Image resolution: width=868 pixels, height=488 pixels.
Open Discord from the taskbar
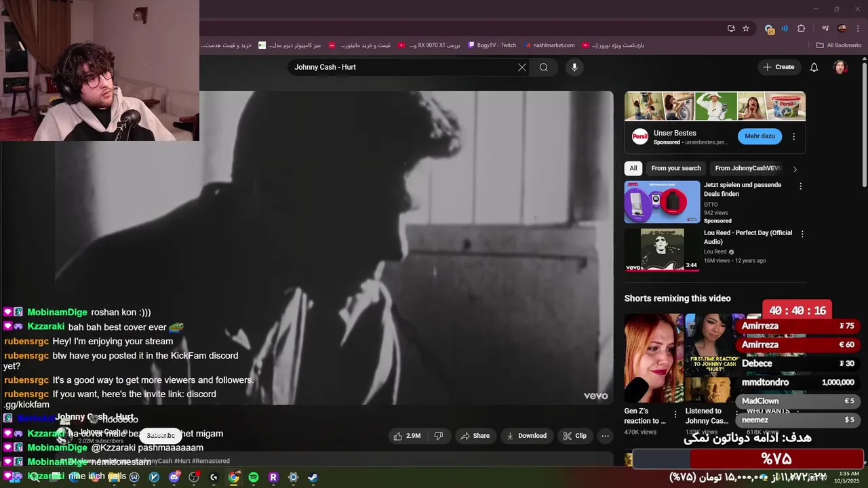pos(174,477)
